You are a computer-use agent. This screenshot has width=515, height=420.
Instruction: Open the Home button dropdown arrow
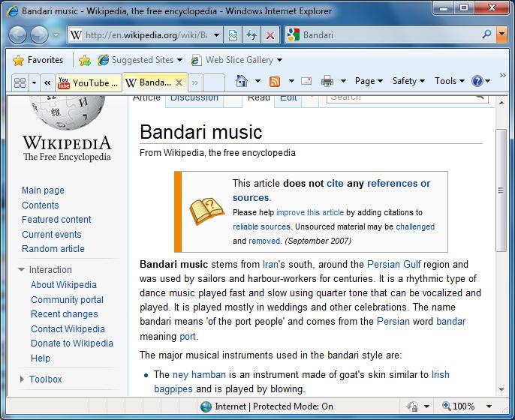point(257,81)
